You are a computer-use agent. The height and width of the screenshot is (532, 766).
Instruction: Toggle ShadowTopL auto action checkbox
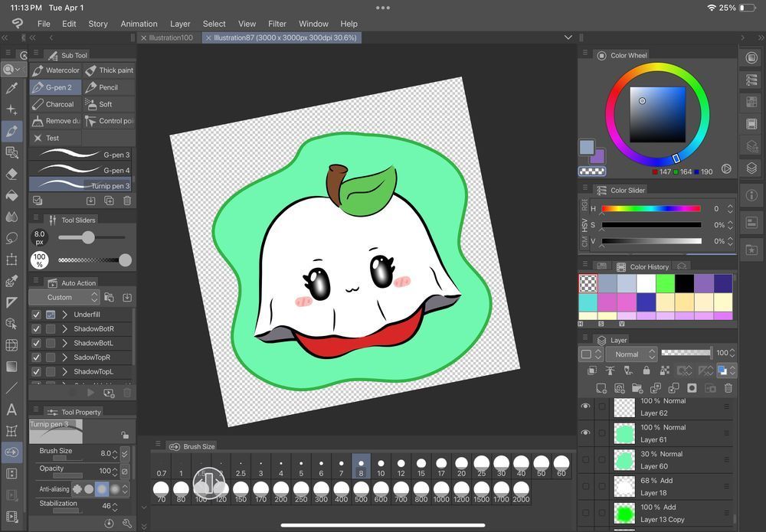click(x=36, y=372)
